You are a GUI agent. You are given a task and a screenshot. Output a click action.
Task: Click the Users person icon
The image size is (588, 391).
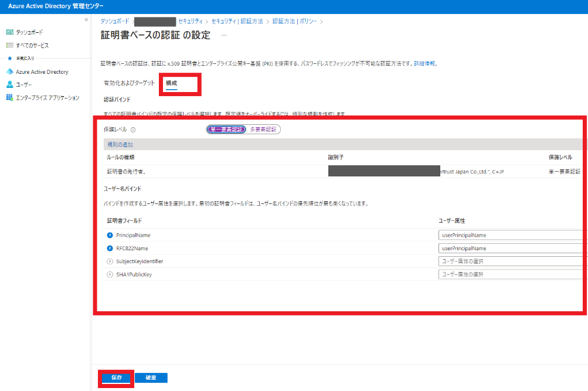10,85
